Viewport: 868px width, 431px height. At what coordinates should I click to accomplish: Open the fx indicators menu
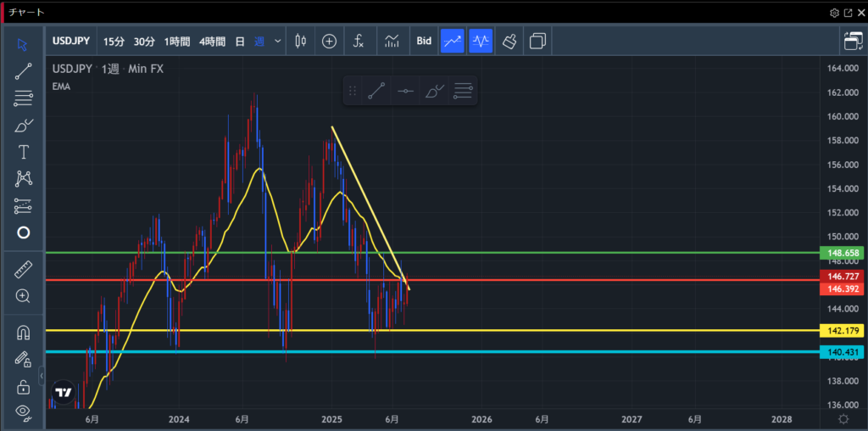pos(359,41)
